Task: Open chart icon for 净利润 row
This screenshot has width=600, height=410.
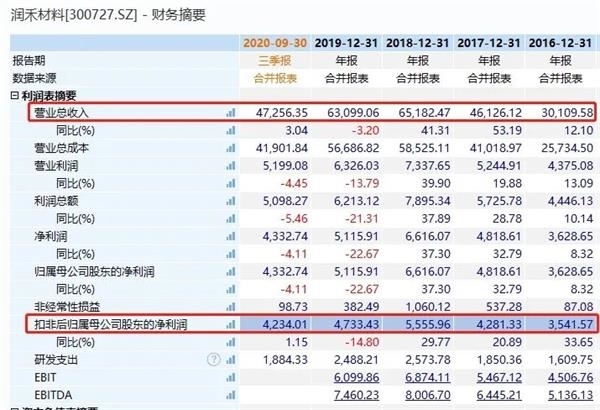Action: (x=231, y=236)
